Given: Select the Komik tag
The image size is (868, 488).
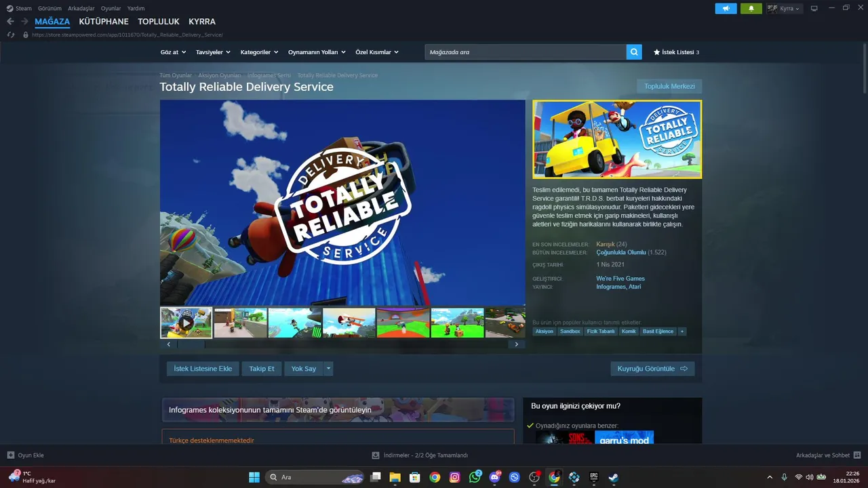Looking at the screenshot, I should pyautogui.click(x=629, y=331).
